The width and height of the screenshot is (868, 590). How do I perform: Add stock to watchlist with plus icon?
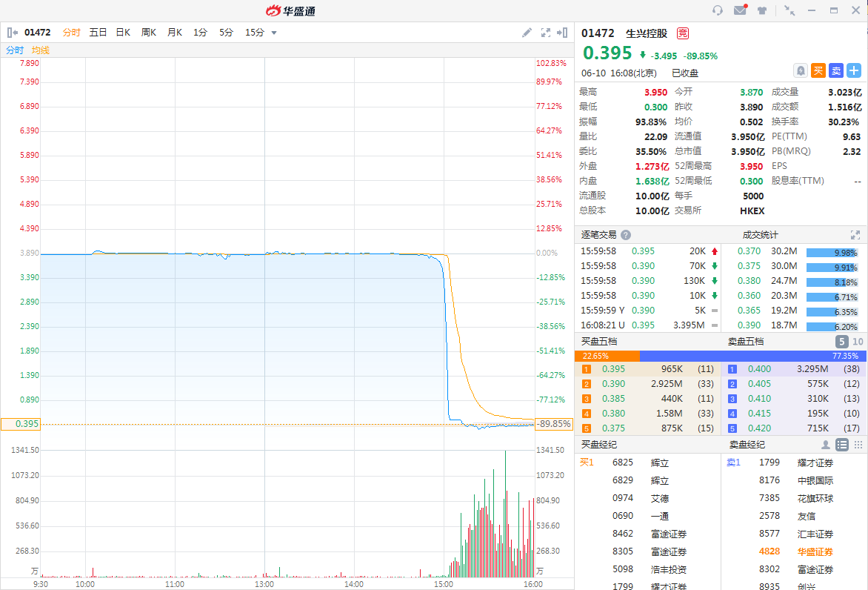[854, 70]
